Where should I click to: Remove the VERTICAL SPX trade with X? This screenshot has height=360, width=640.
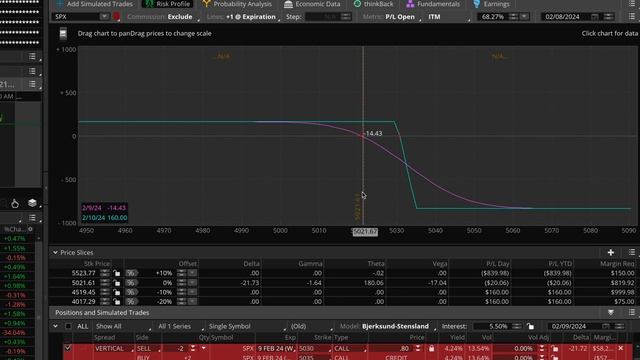click(621, 348)
